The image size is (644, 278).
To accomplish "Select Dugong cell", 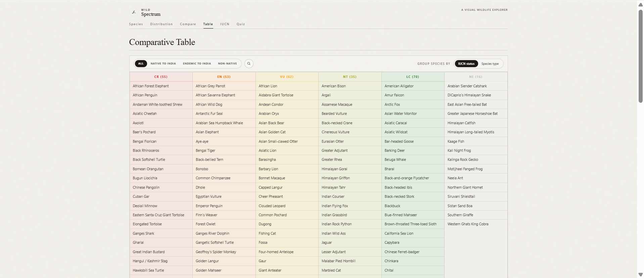I will pyautogui.click(x=287, y=224).
